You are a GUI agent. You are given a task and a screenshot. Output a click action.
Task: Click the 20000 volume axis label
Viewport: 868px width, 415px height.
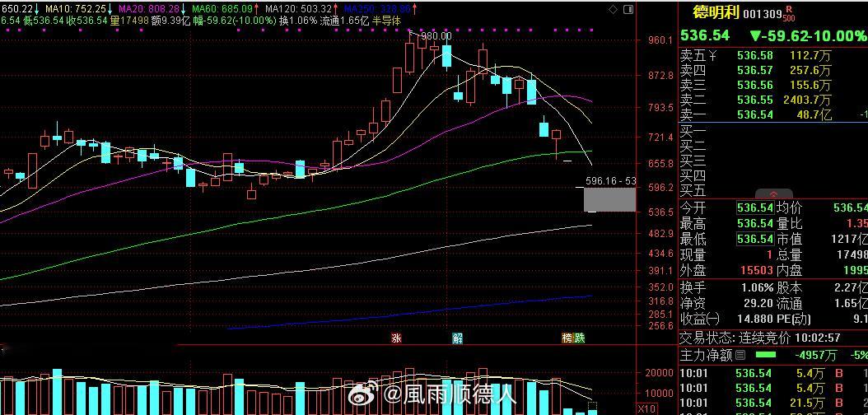coord(659,373)
